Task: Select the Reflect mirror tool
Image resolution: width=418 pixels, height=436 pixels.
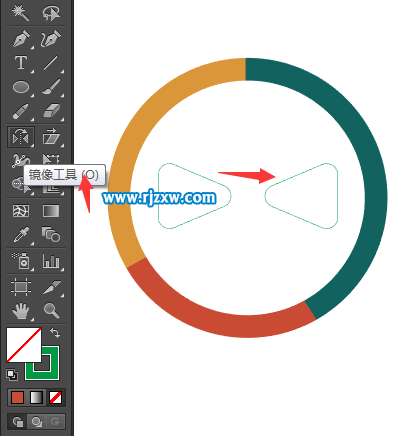Action: (x=21, y=137)
